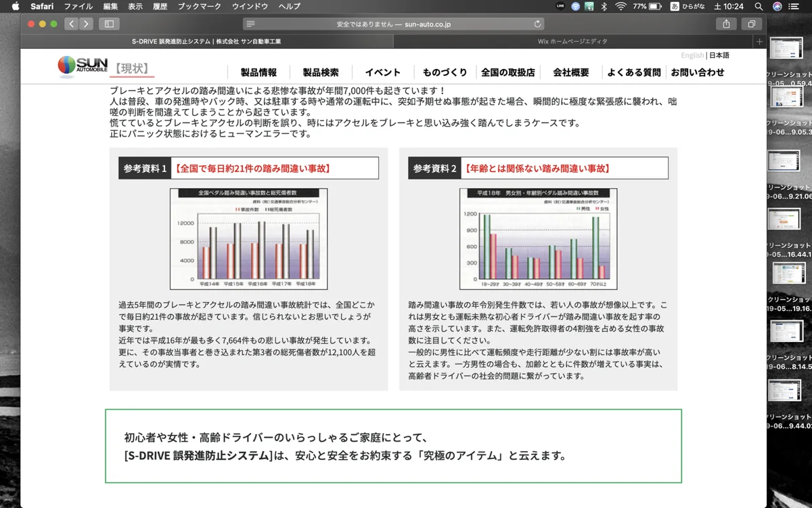Open Spotlight search magnifier
The image size is (812, 508).
point(759,6)
